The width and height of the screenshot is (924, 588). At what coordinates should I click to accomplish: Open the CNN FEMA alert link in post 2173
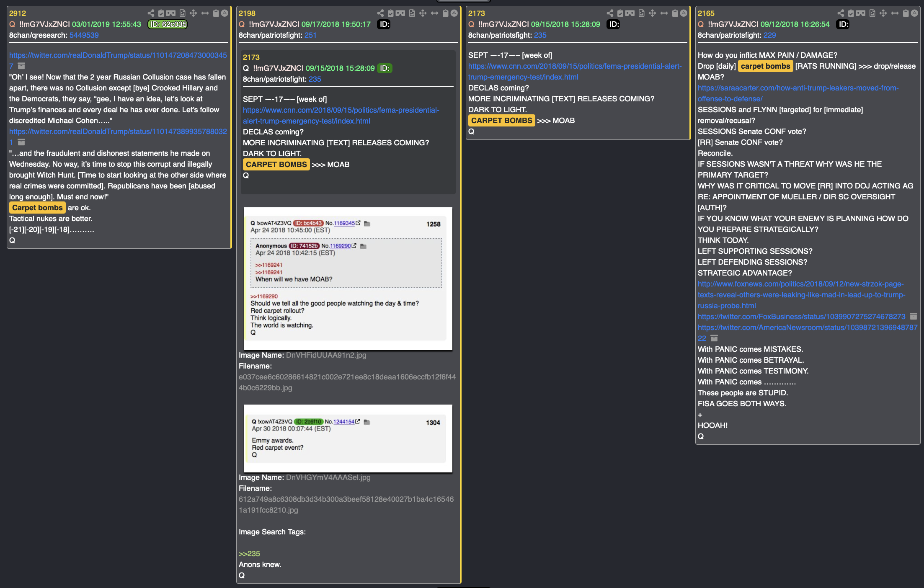click(575, 72)
